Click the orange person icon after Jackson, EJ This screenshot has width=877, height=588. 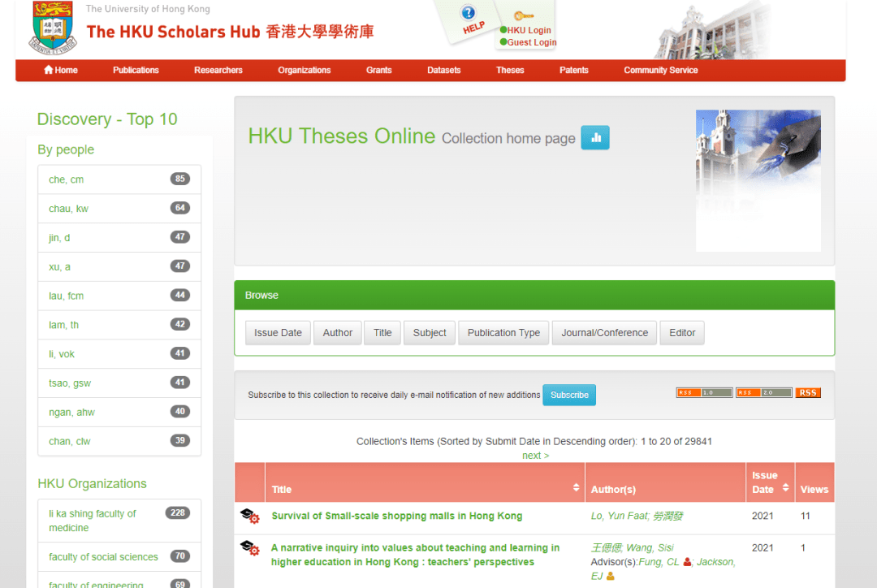610,576
